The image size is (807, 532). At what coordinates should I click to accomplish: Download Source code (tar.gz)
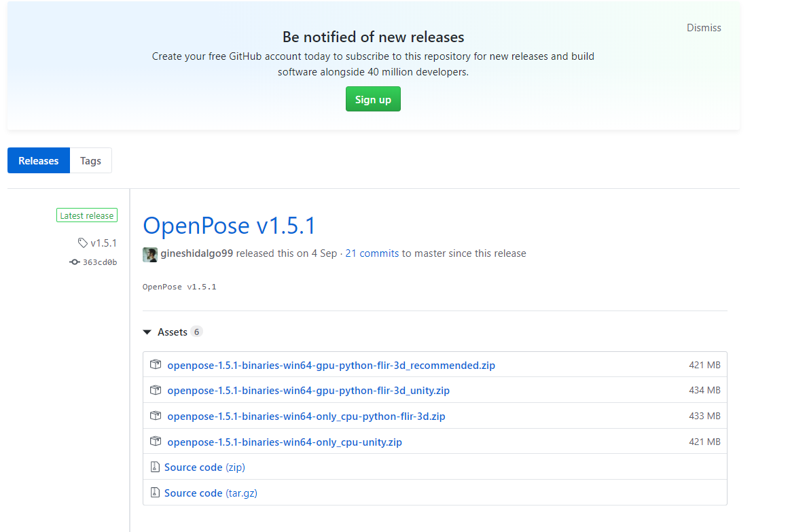211,493
